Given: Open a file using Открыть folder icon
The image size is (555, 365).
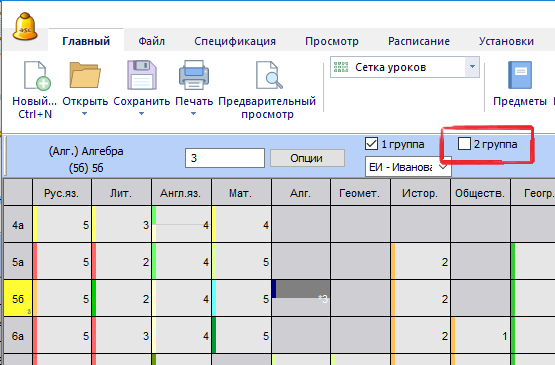Looking at the screenshot, I should pos(85,75).
